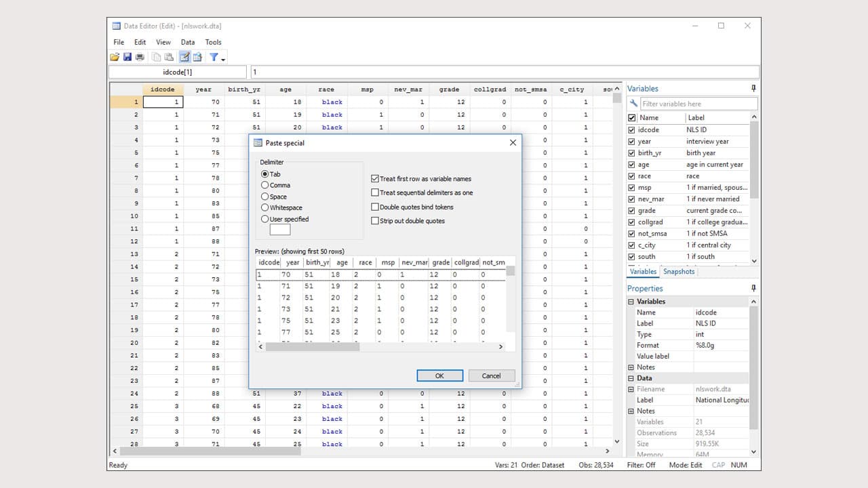Cancel the Paste special dialog
The width and height of the screenshot is (868, 488).
491,375
